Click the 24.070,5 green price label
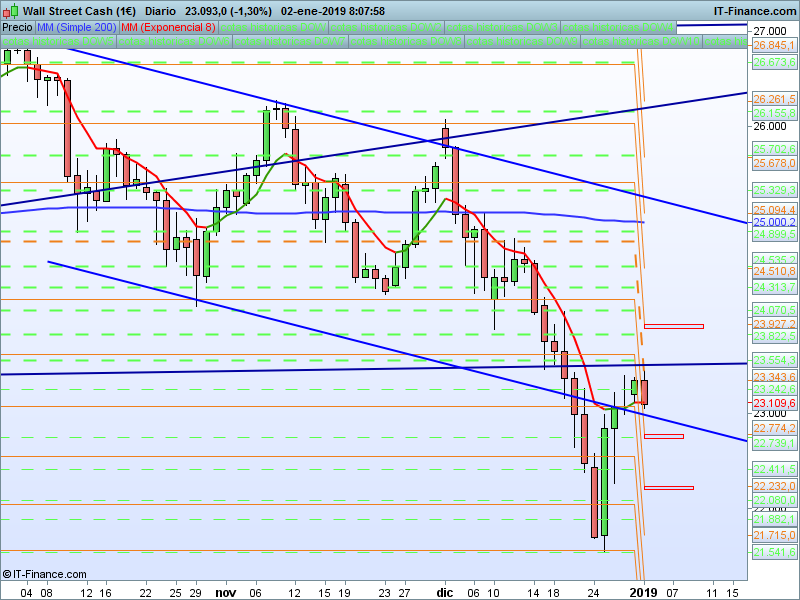This screenshot has width=800, height=600. coord(774,310)
